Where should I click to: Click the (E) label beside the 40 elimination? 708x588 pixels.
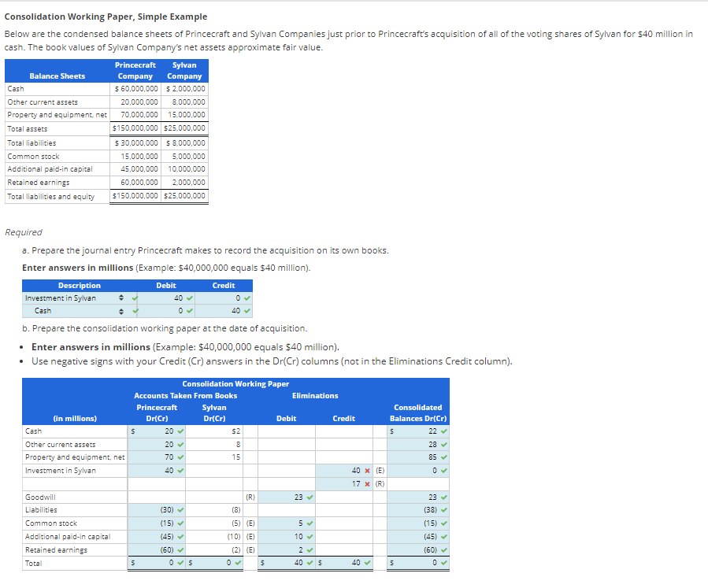[380, 471]
